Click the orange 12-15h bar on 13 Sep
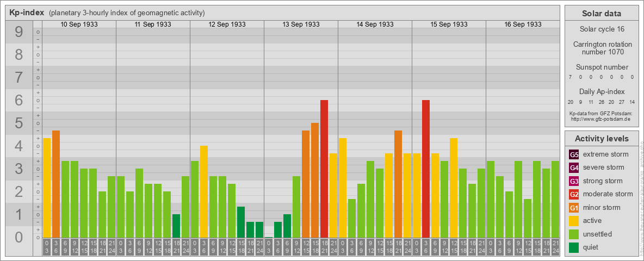The image size is (644, 261). click(x=306, y=184)
